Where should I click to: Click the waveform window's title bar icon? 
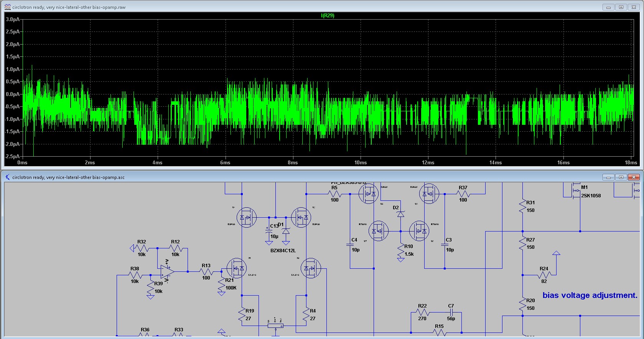[7, 7]
